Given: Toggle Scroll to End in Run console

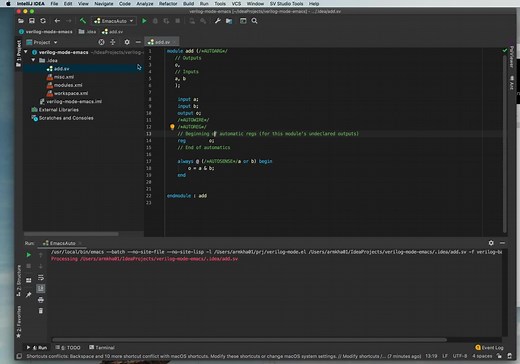Looking at the screenshot, I should pos(41,288).
